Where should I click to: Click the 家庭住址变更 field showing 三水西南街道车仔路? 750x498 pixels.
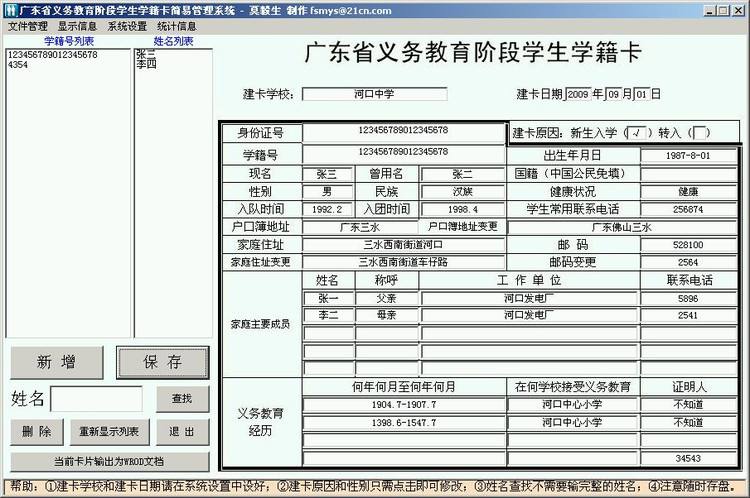[x=404, y=262]
